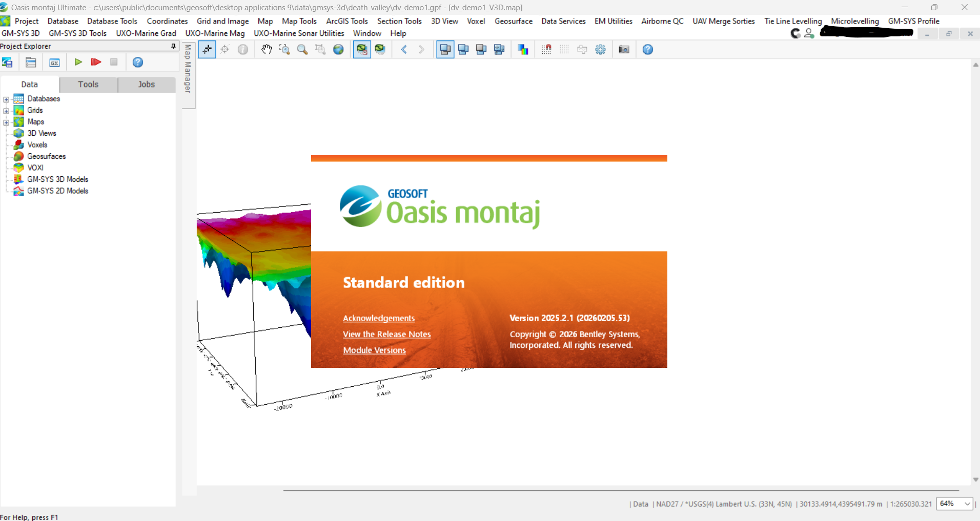Viewport: 980px width, 521px height.
Task: Open the Module Versions link
Action: (374, 350)
